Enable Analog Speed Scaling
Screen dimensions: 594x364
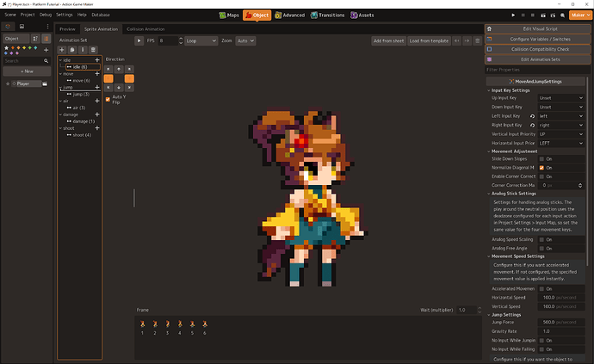tap(541, 240)
